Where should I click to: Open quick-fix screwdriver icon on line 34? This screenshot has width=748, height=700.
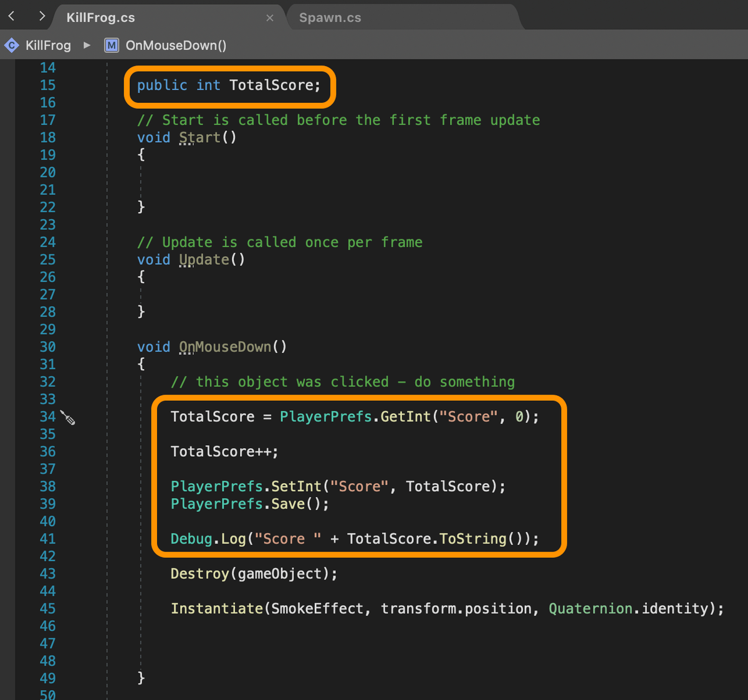68,418
